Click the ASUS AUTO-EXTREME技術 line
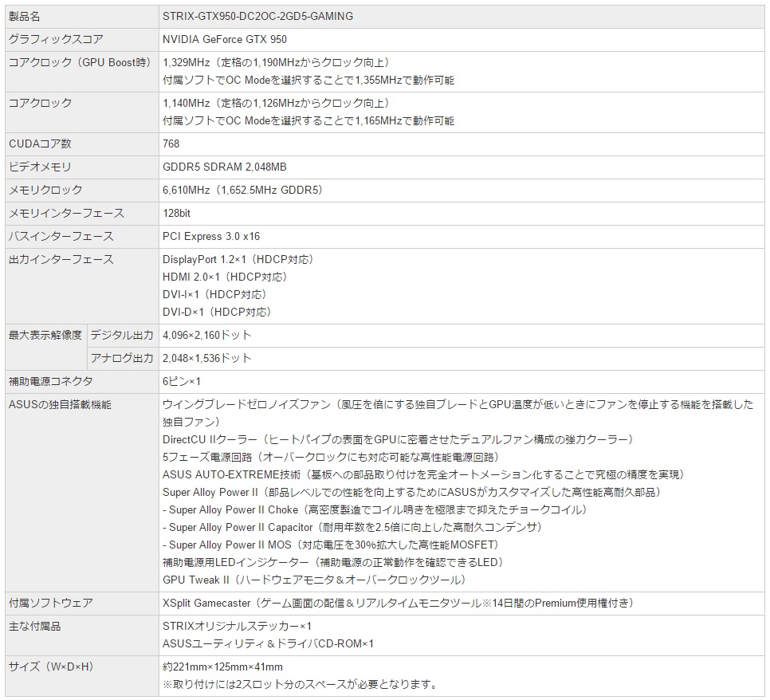Screen dimensions: 770x700 click(x=424, y=474)
